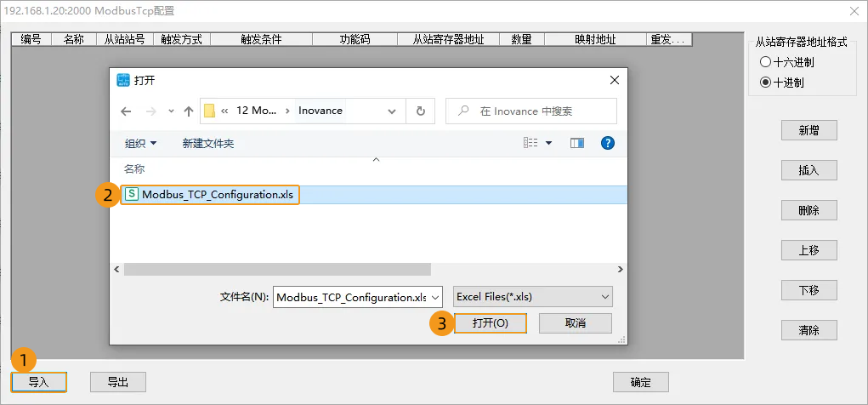Open Excel Files(*.xls) file type dropdown
The image size is (868, 405).
click(532, 296)
